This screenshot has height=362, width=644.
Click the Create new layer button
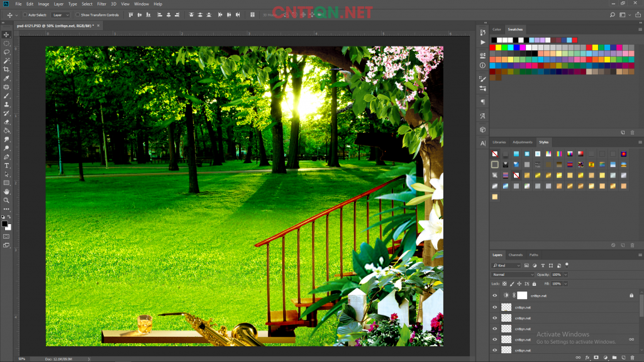click(623, 358)
